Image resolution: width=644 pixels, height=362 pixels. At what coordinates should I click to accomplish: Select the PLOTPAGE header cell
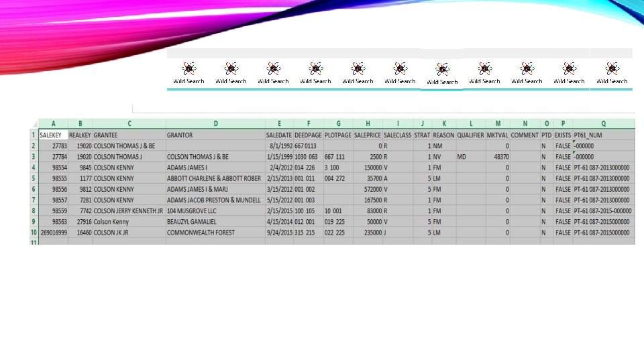click(338, 135)
